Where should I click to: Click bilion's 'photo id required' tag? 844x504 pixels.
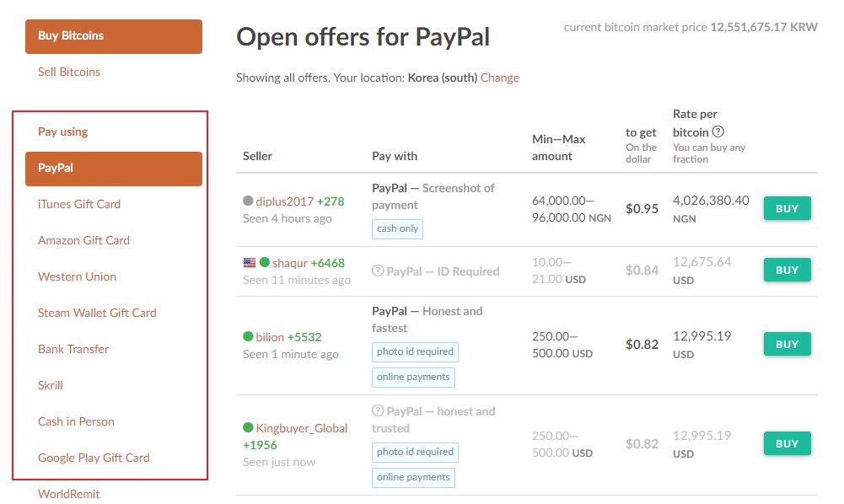pyautogui.click(x=415, y=351)
